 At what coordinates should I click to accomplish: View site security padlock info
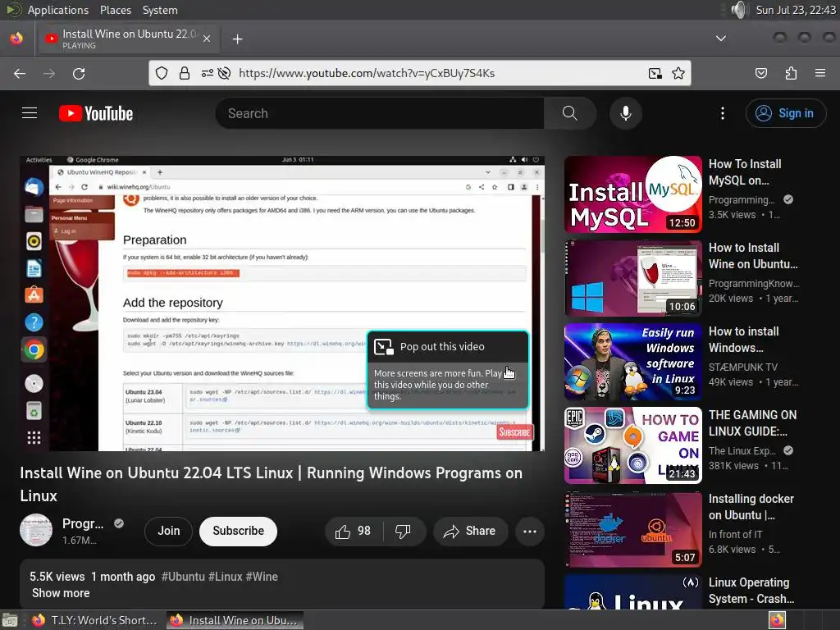coord(185,73)
